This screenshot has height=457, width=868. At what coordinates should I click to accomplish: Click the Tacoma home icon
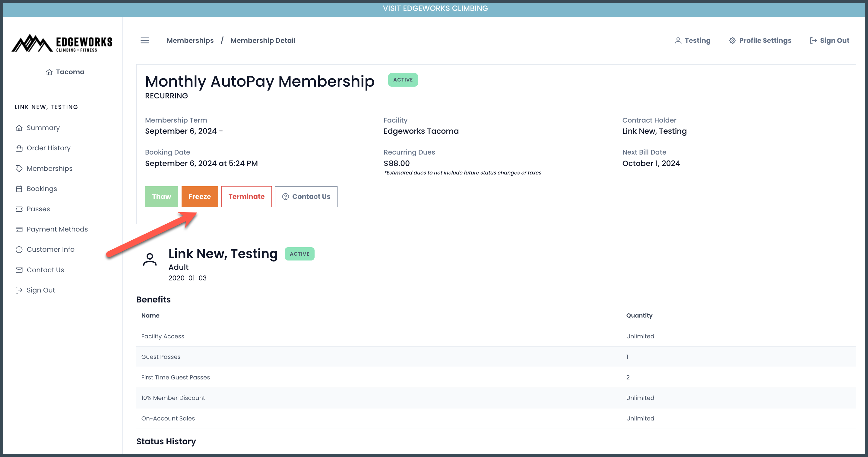click(x=49, y=72)
